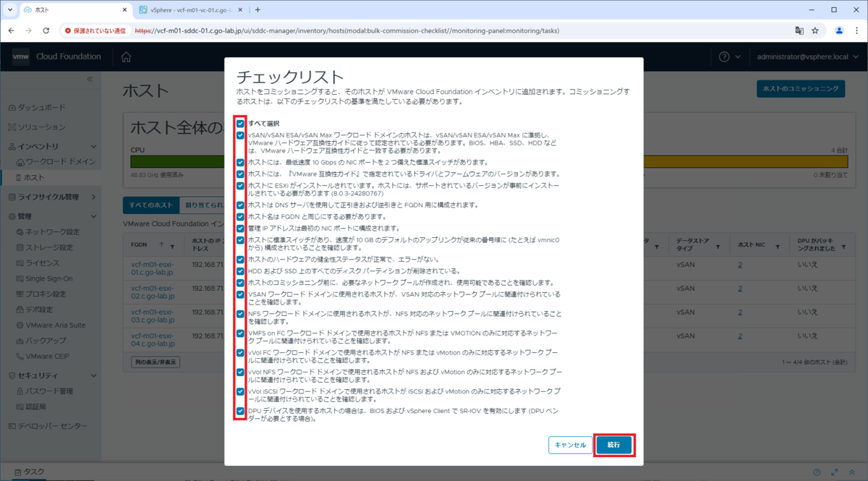Viewport: 868px width, 481px height.
Task: Toggle checkbox for 10 Gbps NIC ports item
Action: pos(240,163)
